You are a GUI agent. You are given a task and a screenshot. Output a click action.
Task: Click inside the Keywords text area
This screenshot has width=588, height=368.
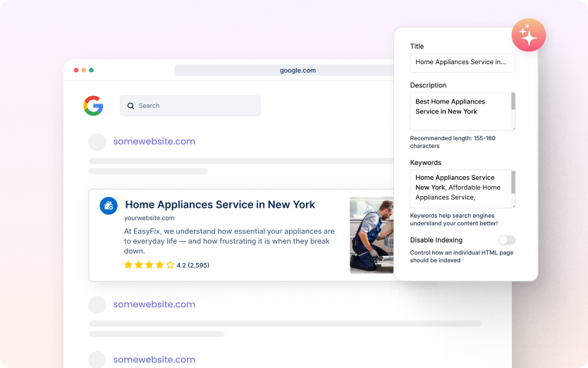pos(460,188)
